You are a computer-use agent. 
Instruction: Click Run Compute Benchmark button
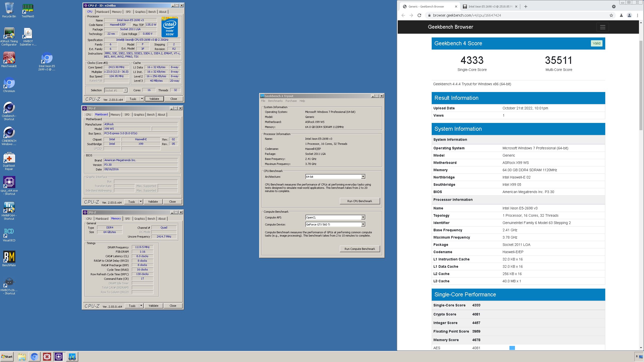coord(360,249)
